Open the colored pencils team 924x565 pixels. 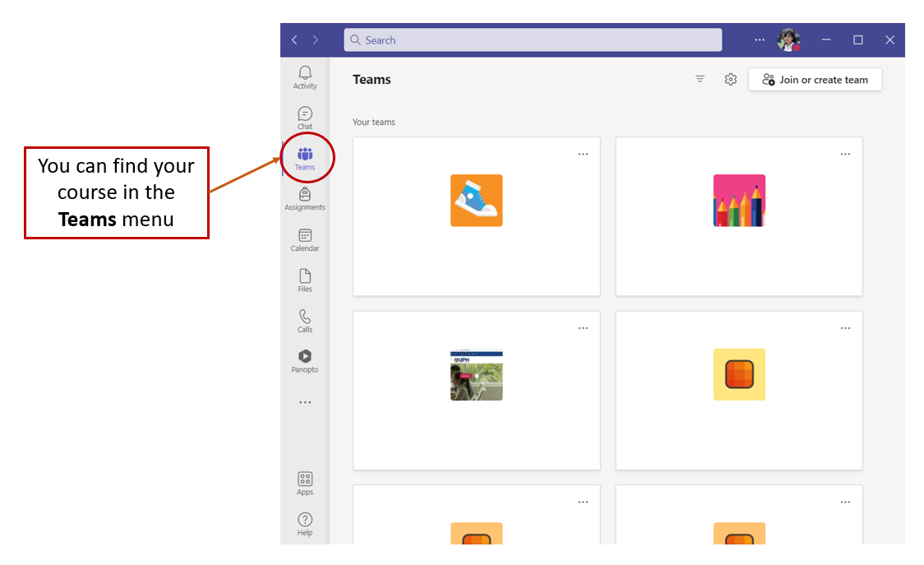tap(739, 201)
